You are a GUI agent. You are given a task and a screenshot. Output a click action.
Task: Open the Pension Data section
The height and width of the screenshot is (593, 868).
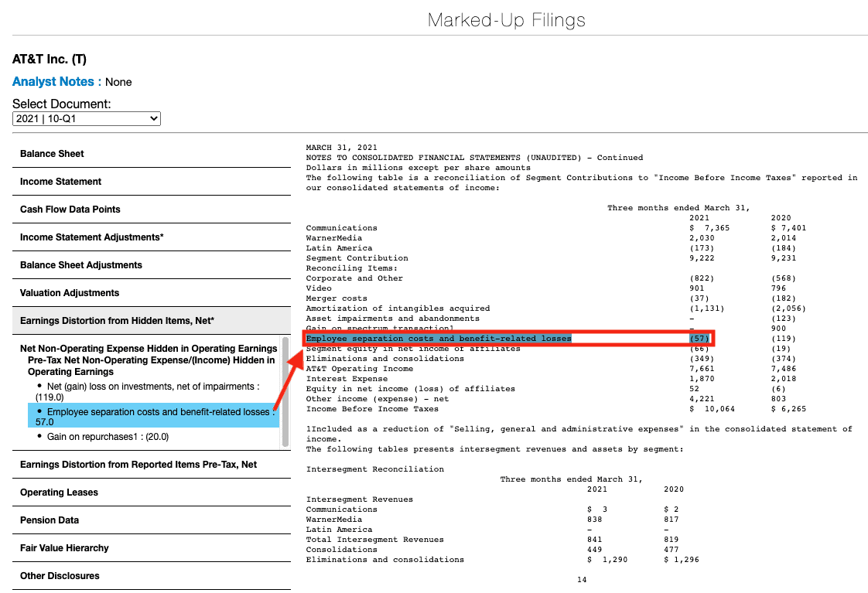tap(151, 520)
